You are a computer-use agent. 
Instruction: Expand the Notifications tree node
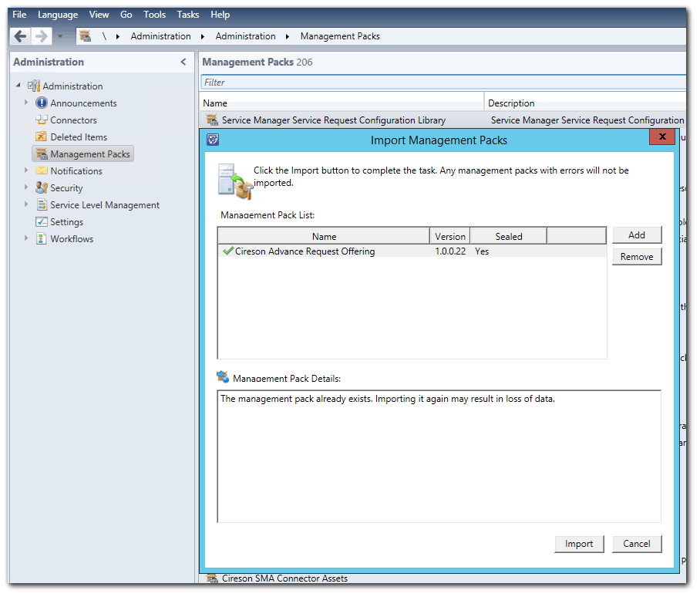tap(26, 170)
